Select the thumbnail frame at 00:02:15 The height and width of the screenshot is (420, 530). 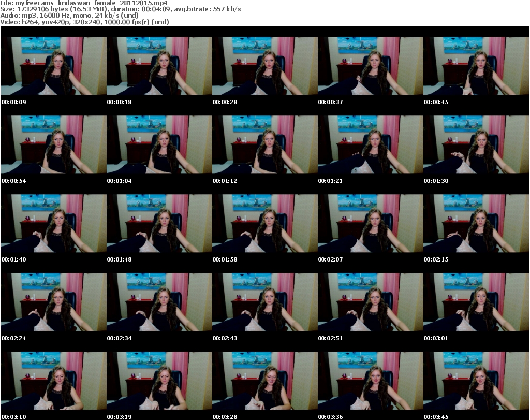point(476,224)
